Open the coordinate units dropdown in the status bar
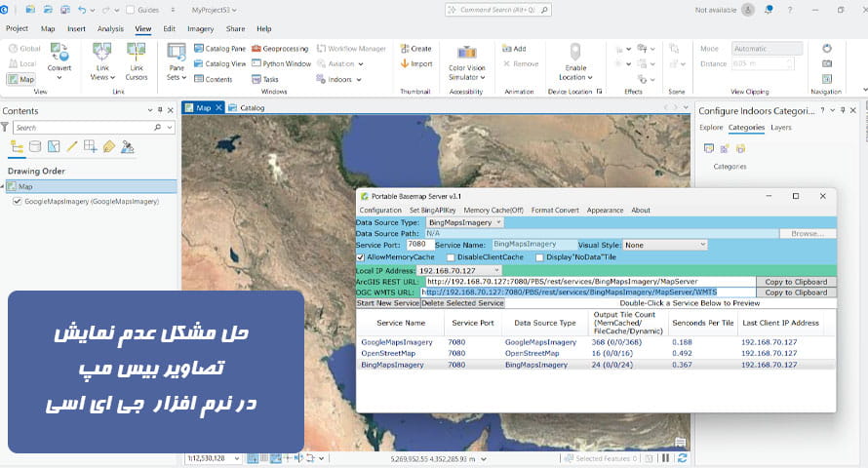 tap(484, 458)
